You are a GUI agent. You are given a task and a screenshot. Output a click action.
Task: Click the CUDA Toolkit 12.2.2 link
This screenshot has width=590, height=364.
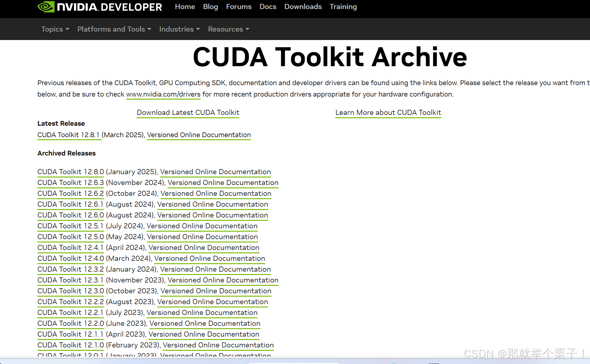point(70,302)
